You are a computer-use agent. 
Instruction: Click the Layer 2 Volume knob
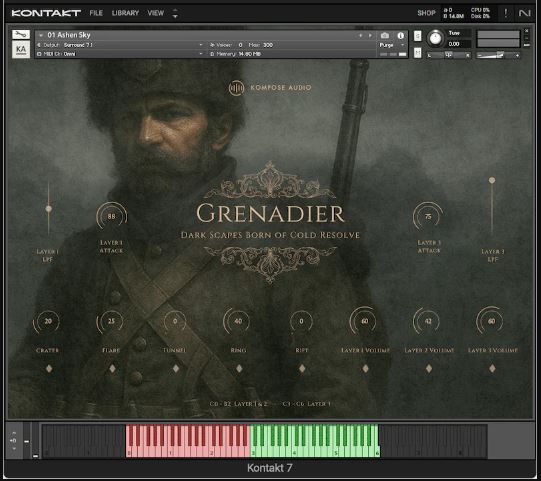coord(428,321)
